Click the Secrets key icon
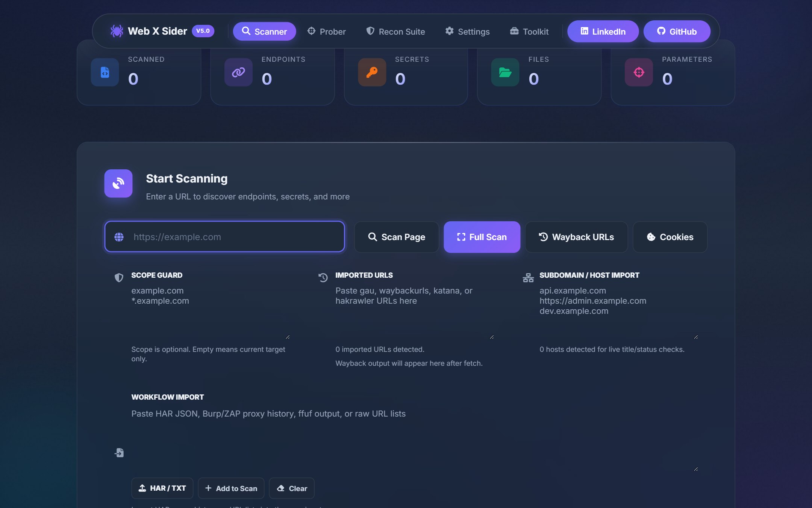812x508 pixels. 372,72
